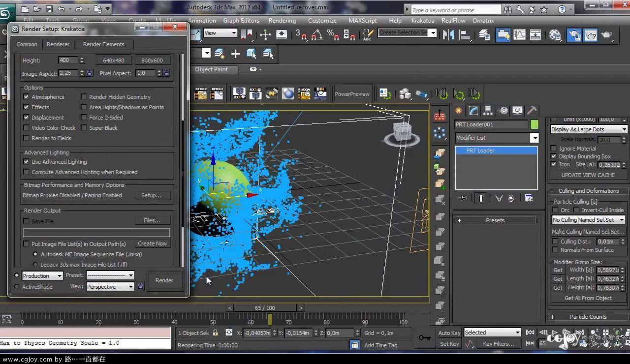Open Edit Named Selection Sets

point(368,34)
